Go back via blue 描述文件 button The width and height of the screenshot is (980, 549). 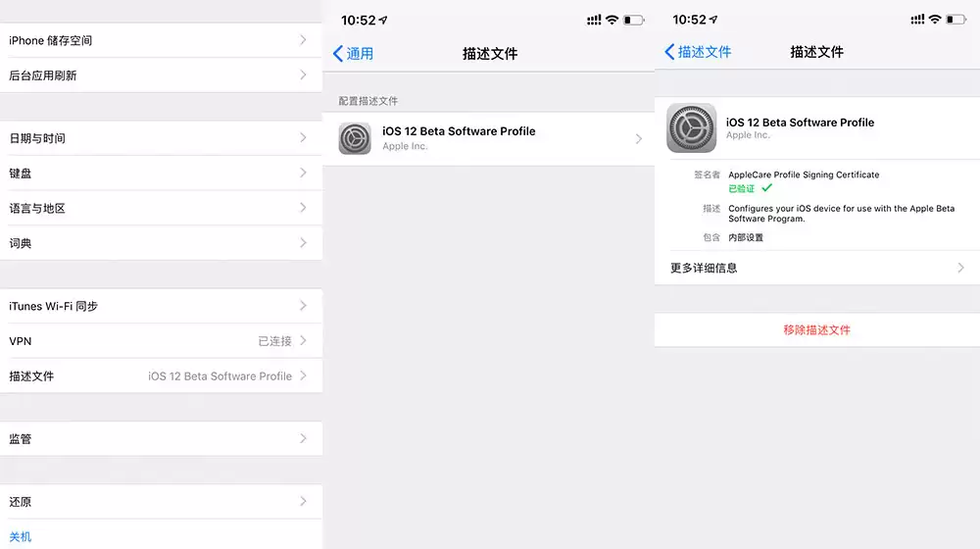698,52
